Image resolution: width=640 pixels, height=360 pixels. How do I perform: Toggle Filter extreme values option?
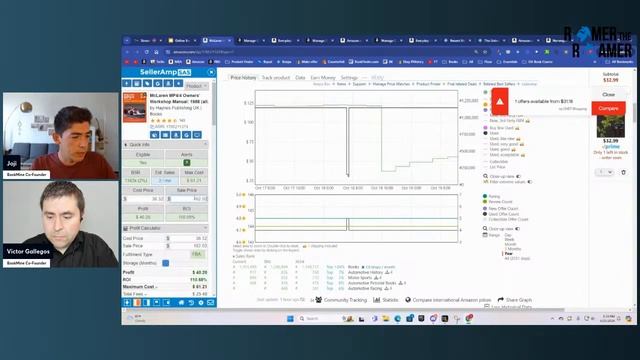click(x=508, y=182)
